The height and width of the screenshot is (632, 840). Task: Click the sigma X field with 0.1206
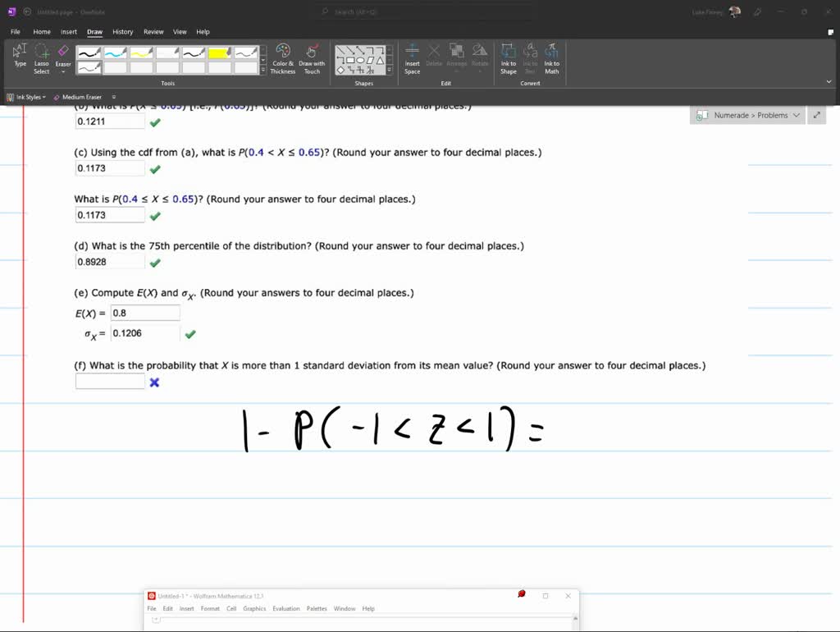(x=145, y=333)
